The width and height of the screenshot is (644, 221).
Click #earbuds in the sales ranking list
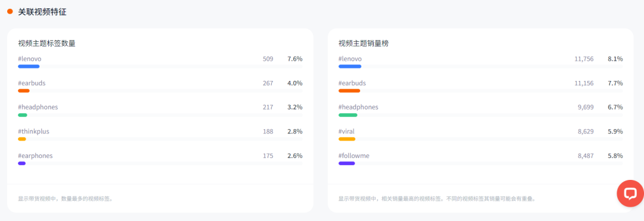coord(352,83)
